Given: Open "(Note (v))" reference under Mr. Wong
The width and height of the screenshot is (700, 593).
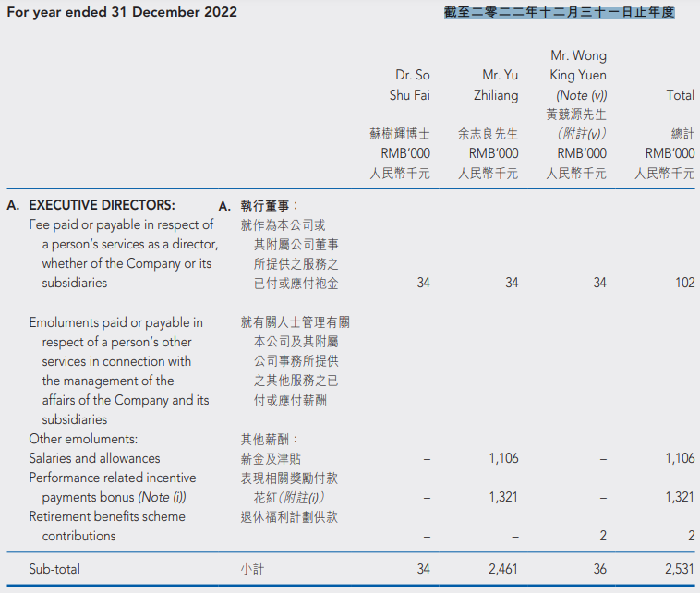Looking at the screenshot, I should click(581, 95).
